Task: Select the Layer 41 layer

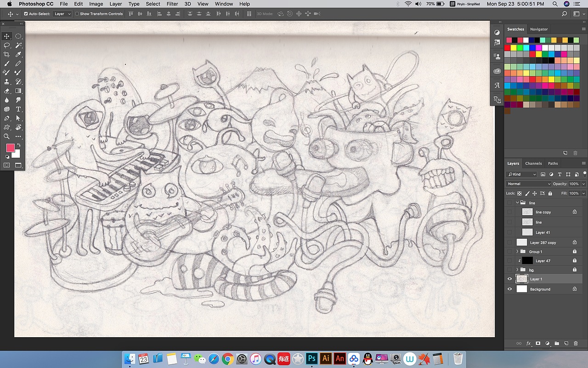Action: point(543,232)
